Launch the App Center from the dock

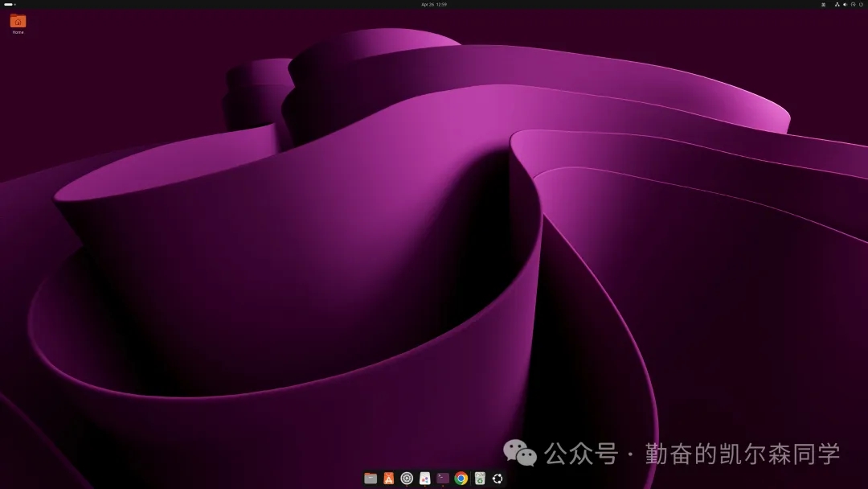coord(387,477)
